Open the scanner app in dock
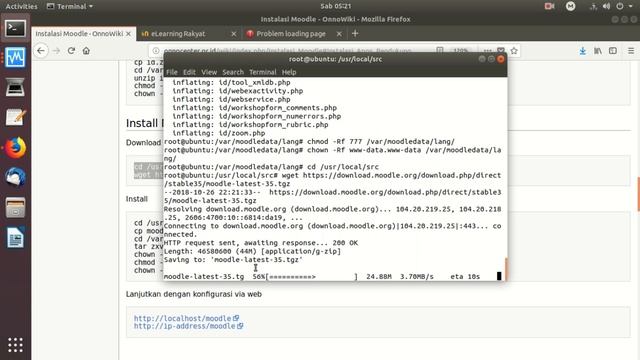 click(x=16, y=87)
